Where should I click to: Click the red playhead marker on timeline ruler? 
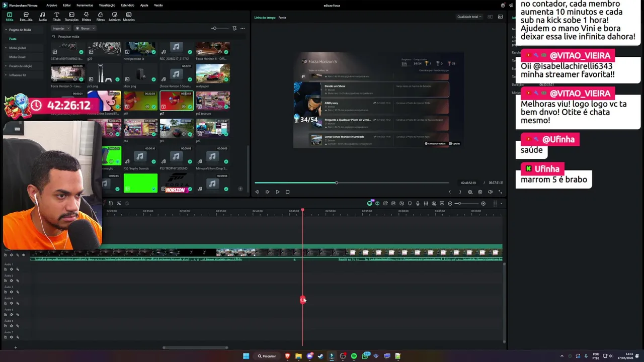pos(302,210)
